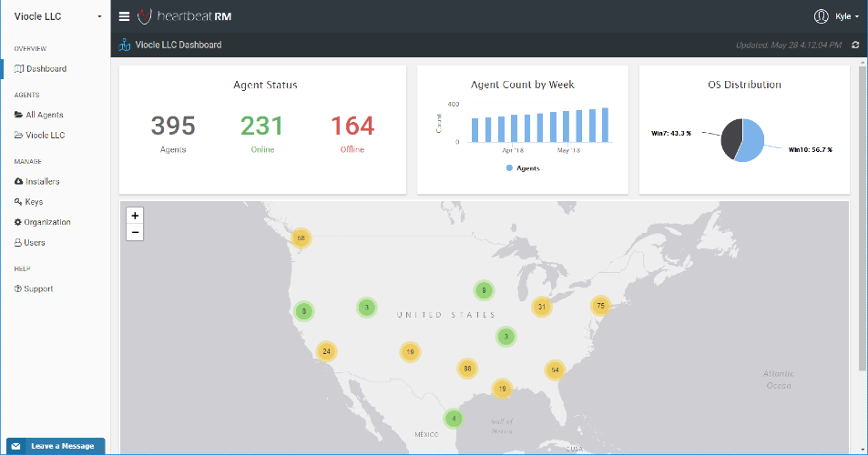Open Organization settings
Screen dimensions: 868x455
(47, 222)
